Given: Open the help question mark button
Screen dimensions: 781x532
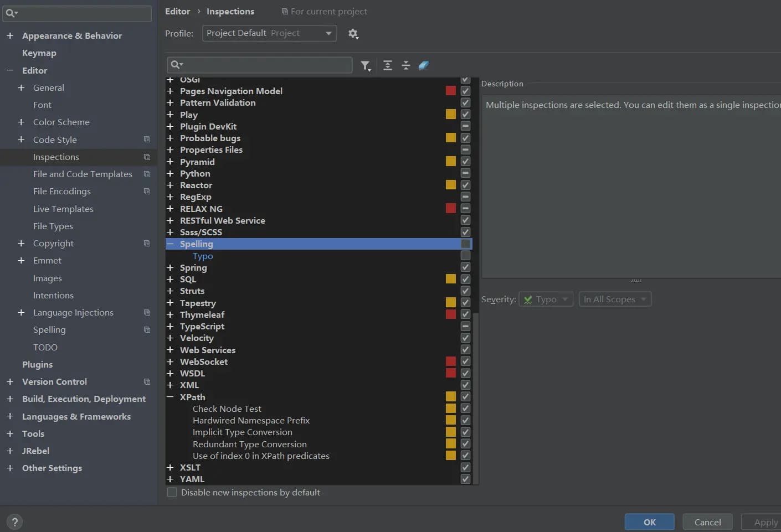Looking at the screenshot, I should [15, 522].
